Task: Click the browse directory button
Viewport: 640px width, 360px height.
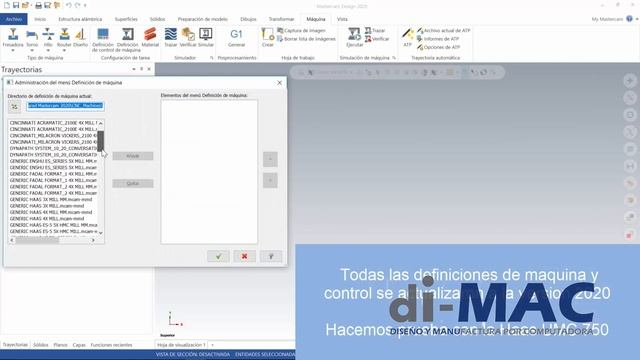Action: [x=14, y=107]
